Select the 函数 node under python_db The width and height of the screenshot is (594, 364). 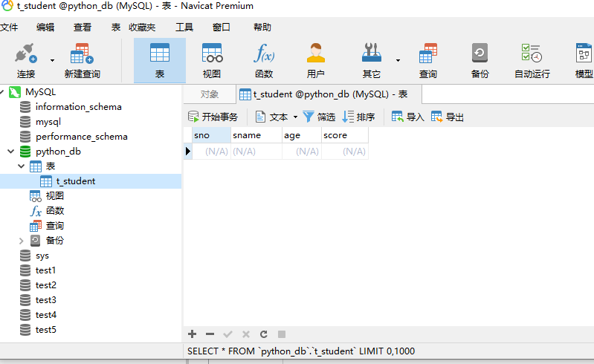click(54, 211)
